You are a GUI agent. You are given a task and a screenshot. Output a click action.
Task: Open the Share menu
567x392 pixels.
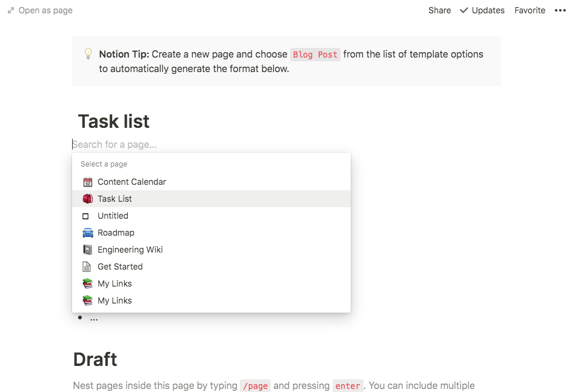pyautogui.click(x=439, y=10)
